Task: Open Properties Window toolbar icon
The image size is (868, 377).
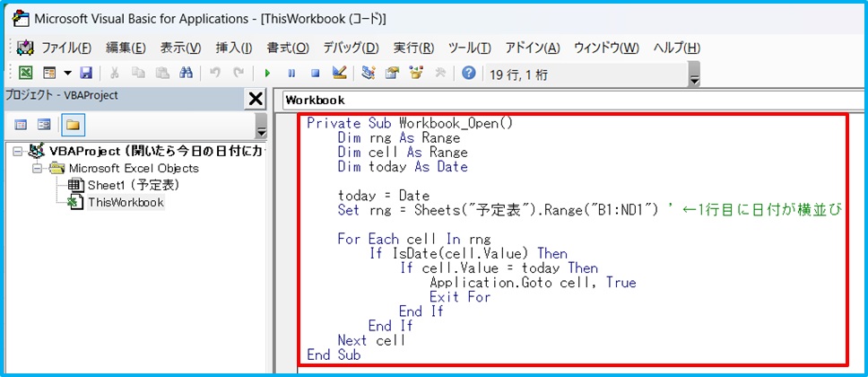Action: pos(392,74)
